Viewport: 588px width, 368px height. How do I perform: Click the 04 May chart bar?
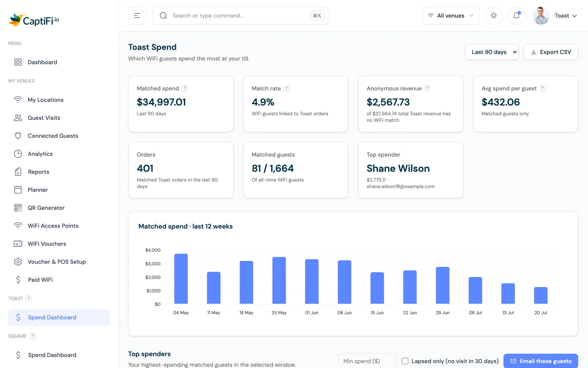(x=181, y=279)
